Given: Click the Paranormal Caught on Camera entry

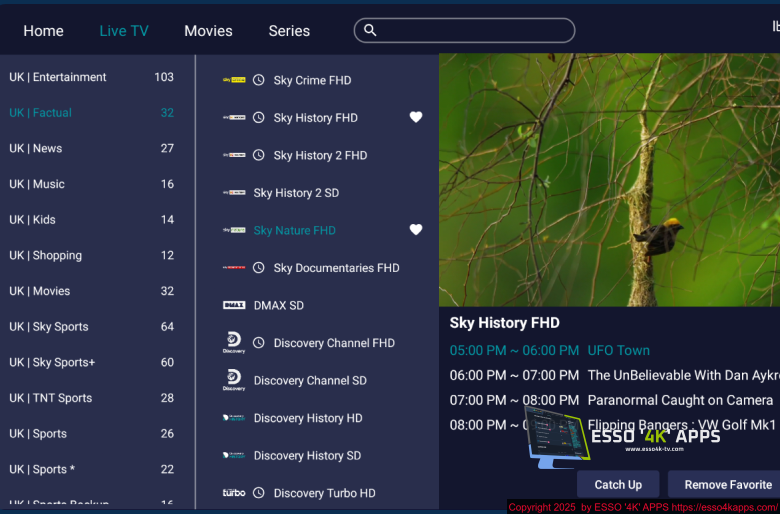Looking at the screenshot, I should click(611, 400).
